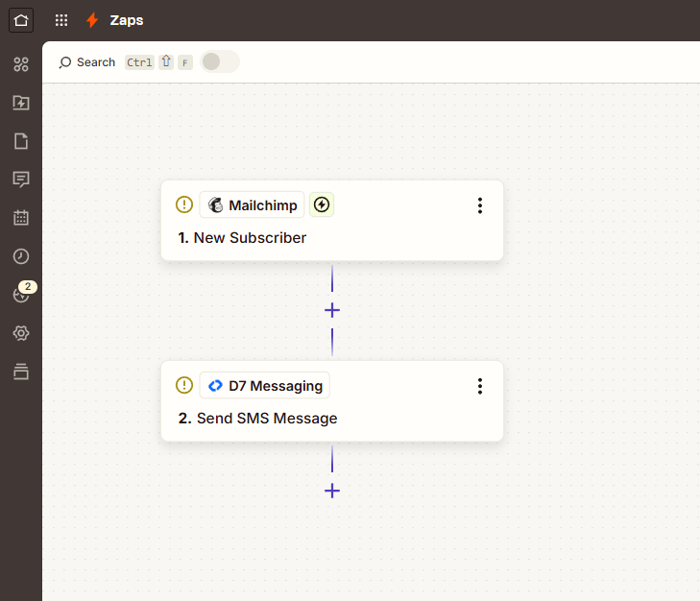Open the Zap folder lightning sidebar icon

click(x=21, y=103)
